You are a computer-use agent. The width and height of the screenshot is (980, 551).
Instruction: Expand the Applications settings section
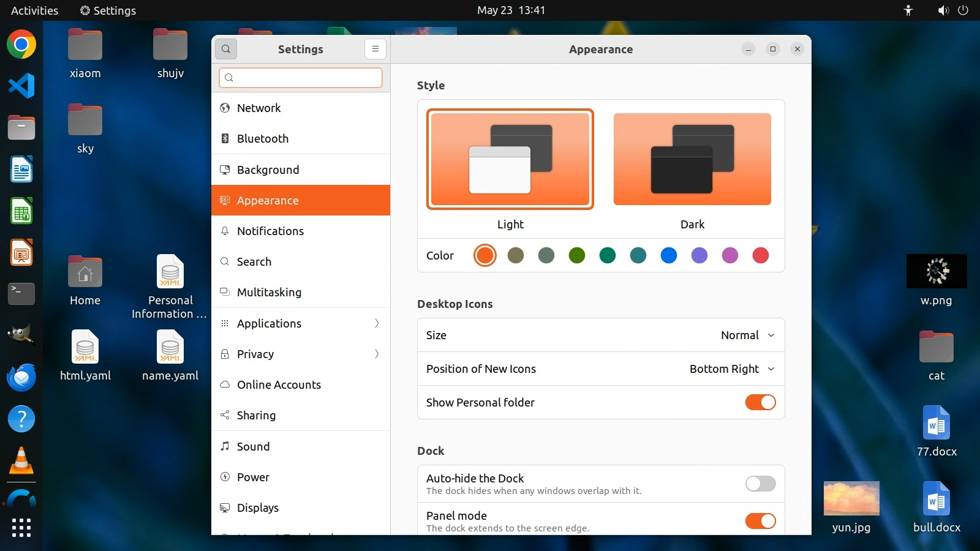click(300, 323)
